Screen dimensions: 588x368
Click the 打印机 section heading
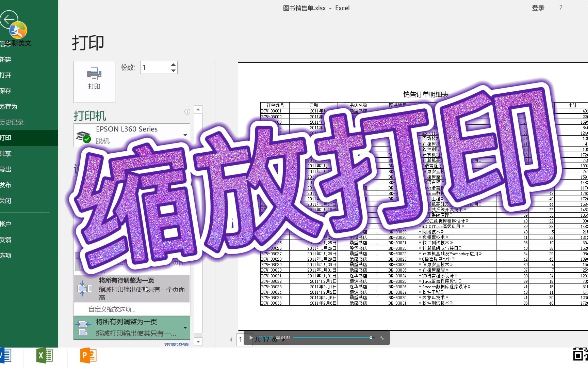click(90, 116)
